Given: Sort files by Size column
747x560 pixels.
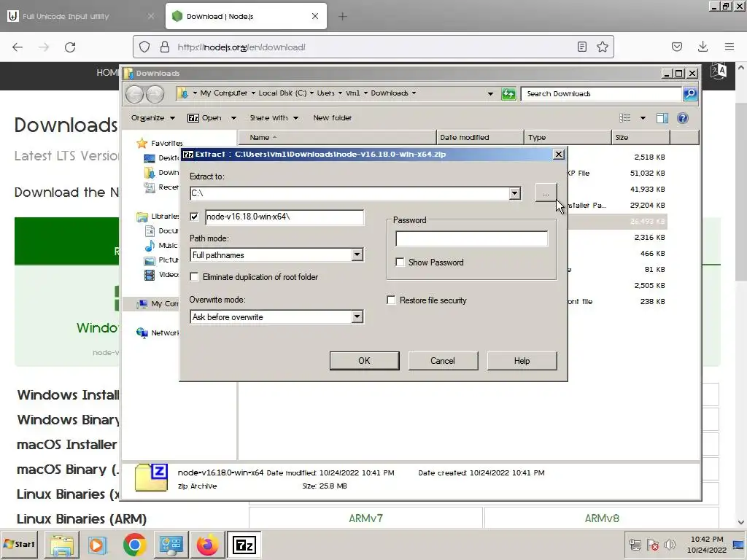Looking at the screenshot, I should pos(640,138).
